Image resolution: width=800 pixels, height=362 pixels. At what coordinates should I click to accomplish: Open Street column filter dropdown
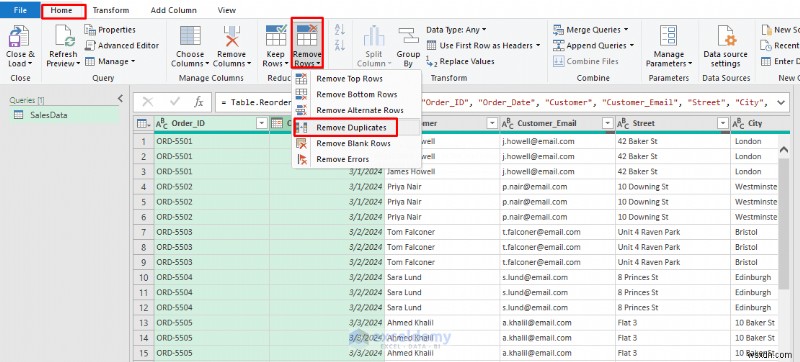tap(722, 123)
